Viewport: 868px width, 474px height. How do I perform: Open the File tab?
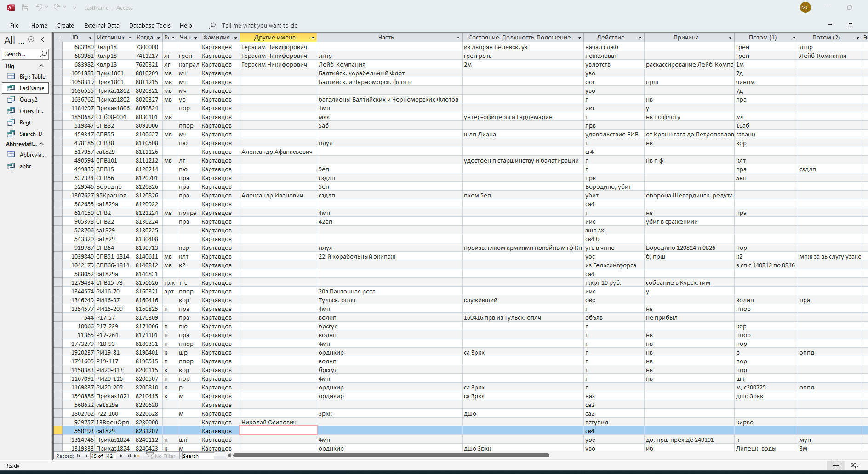coord(14,26)
